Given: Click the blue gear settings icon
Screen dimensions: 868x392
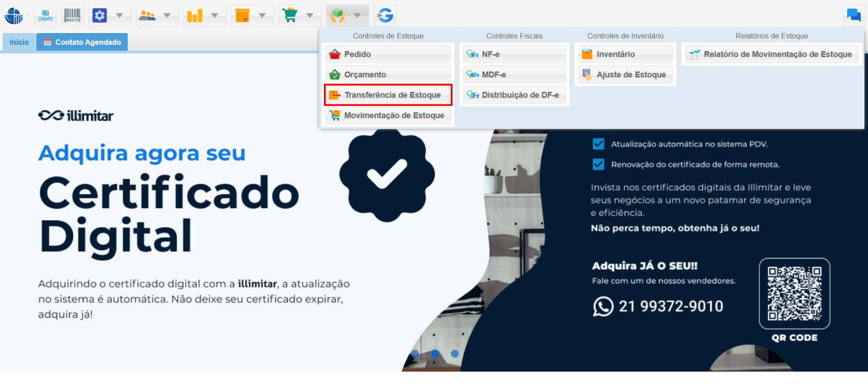Looking at the screenshot, I should 99,15.
